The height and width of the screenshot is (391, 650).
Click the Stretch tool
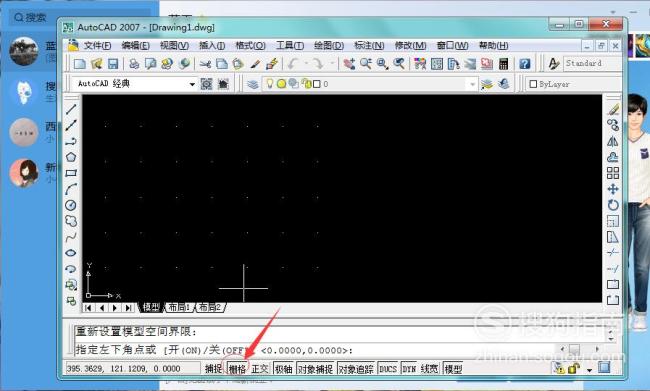613,237
